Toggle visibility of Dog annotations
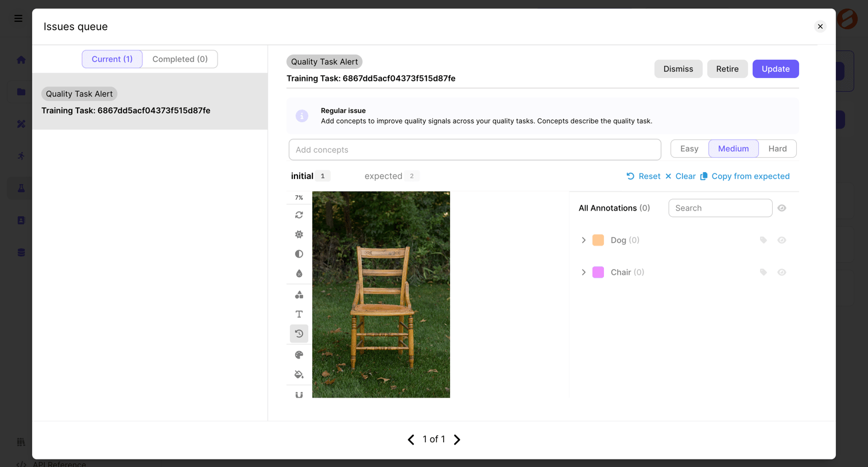 coord(782,240)
